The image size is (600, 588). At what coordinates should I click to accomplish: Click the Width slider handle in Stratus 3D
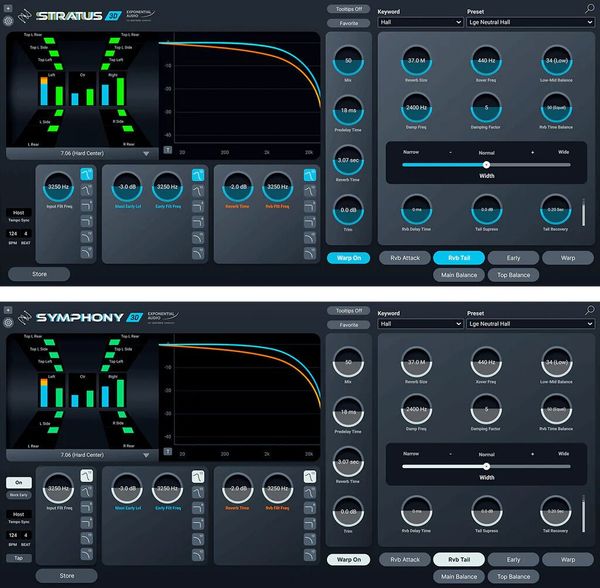486,165
